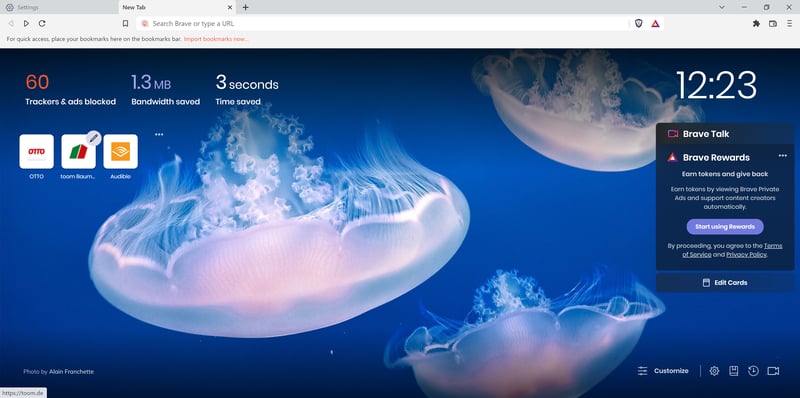The height and width of the screenshot is (398, 800).
Task: Open history clock icon at bottom
Action: (753, 371)
